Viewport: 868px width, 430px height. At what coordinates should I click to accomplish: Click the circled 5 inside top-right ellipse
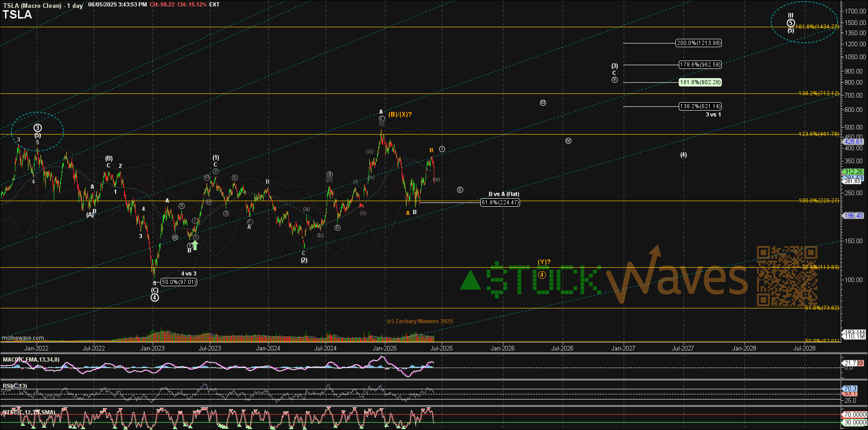coord(791,23)
